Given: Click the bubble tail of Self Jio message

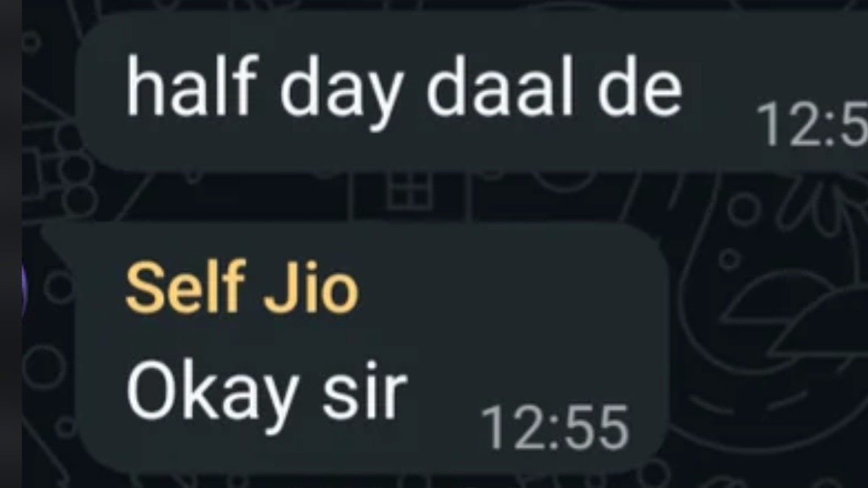Looking at the screenshot, I should 58,233.
